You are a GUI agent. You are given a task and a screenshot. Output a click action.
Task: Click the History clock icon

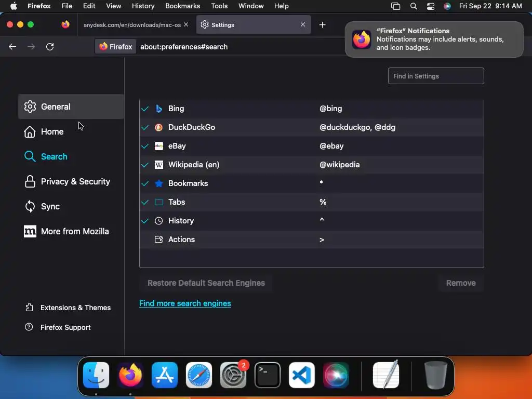(x=159, y=220)
